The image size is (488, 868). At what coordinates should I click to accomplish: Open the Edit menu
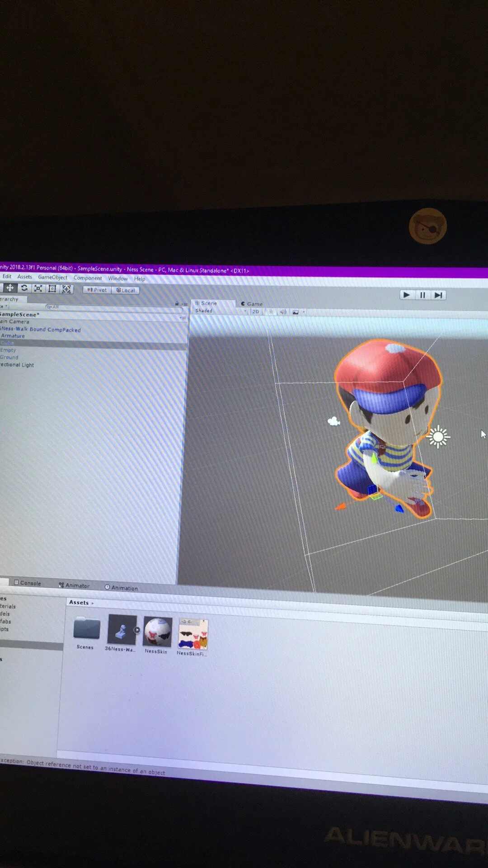[7, 276]
